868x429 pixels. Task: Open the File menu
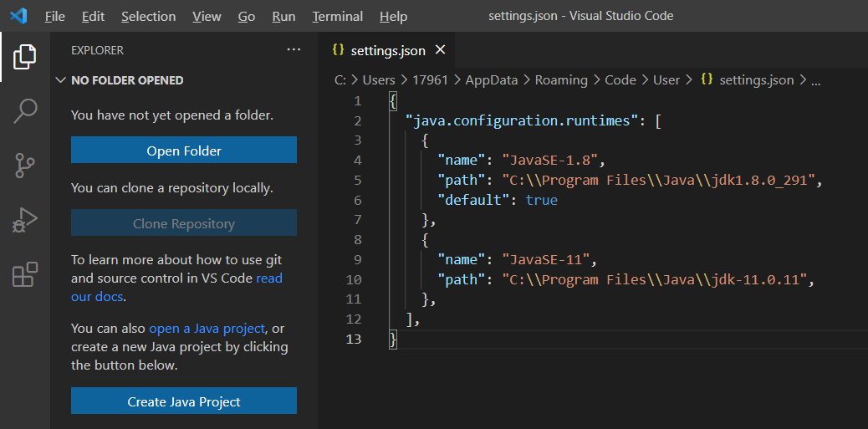pyautogui.click(x=55, y=17)
